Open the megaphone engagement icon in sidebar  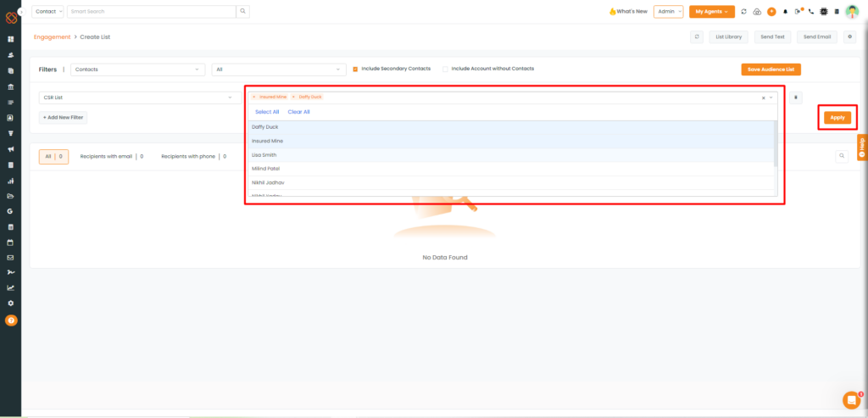[10, 149]
